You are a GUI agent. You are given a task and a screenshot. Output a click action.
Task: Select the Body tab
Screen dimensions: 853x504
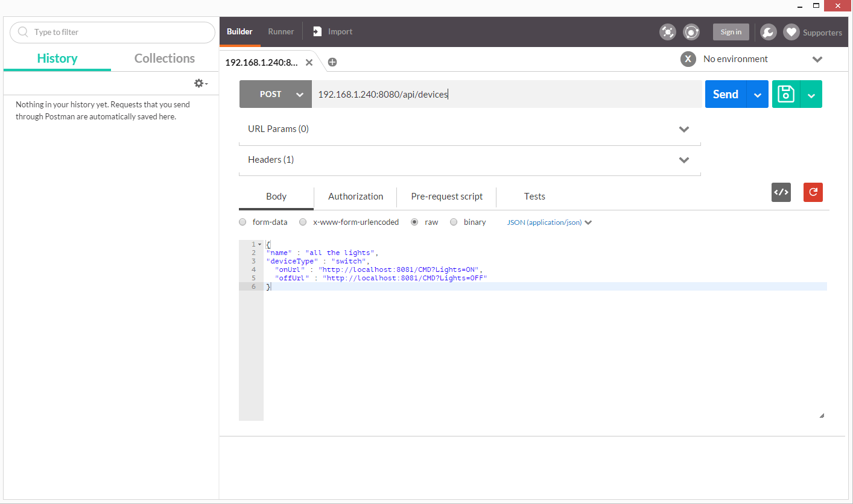(276, 197)
